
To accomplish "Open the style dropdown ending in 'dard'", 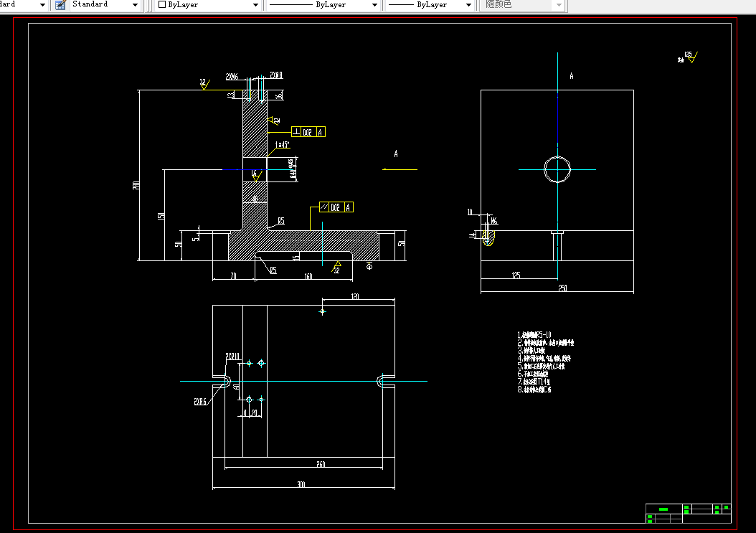I will [x=23, y=5].
